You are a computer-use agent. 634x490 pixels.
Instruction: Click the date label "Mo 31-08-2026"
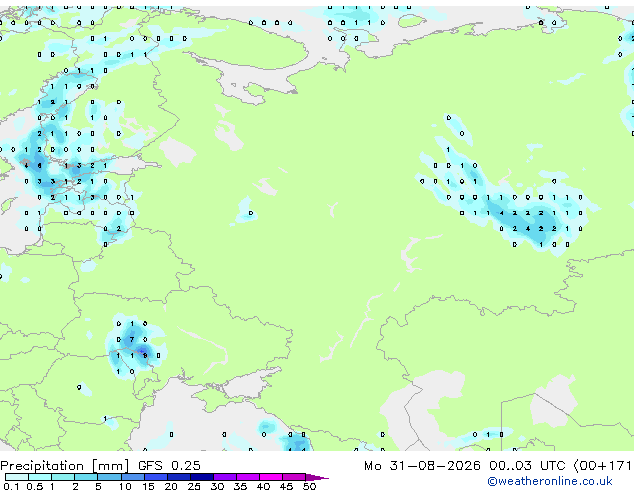(422, 466)
